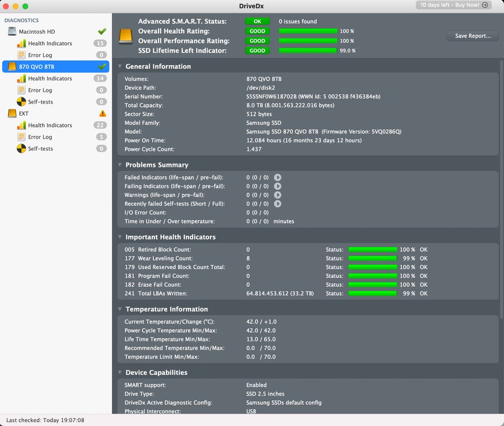
Task: Open Self-tests label under EXT
Action: tap(40, 149)
